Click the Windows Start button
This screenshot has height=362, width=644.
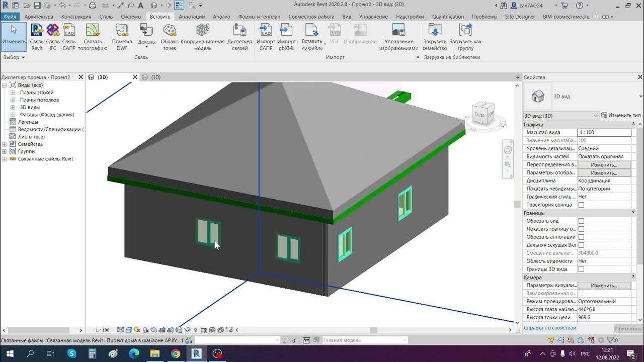[10, 354]
